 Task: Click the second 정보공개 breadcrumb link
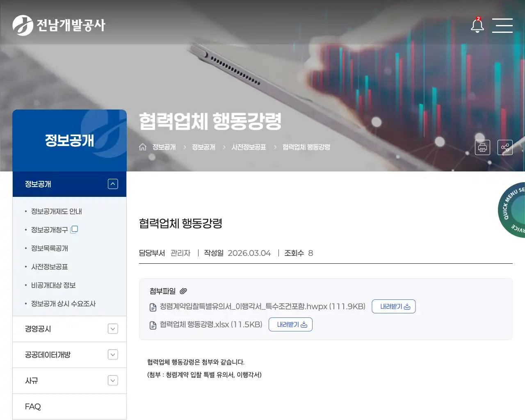pyautogui.click(x=203, y=147)
